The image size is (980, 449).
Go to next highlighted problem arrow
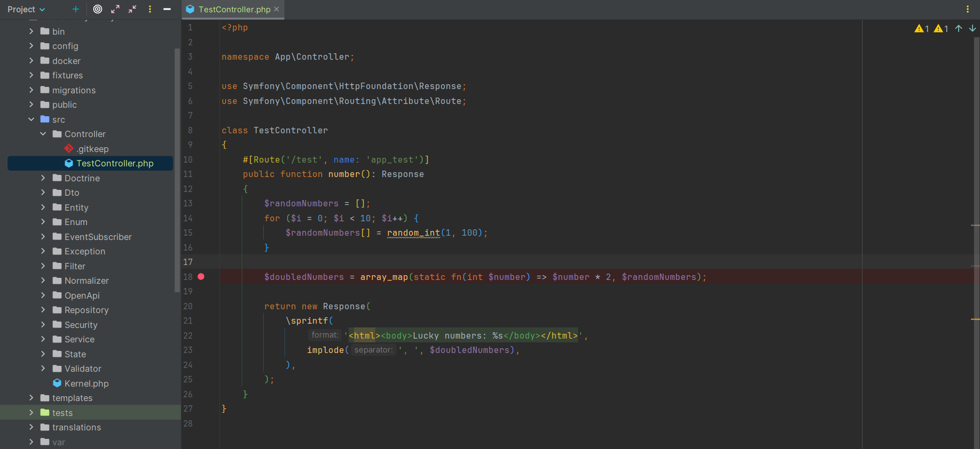click(x=973, y=29)
